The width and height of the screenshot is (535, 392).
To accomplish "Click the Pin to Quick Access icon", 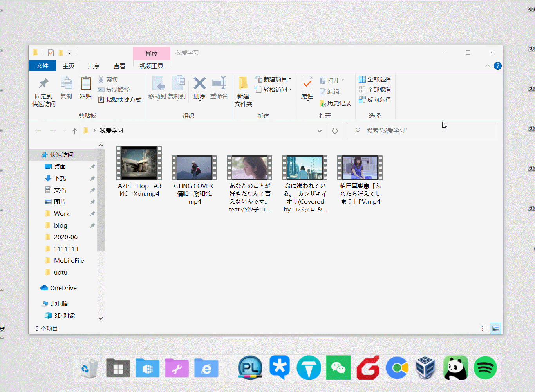I will (x=43, y=83).
